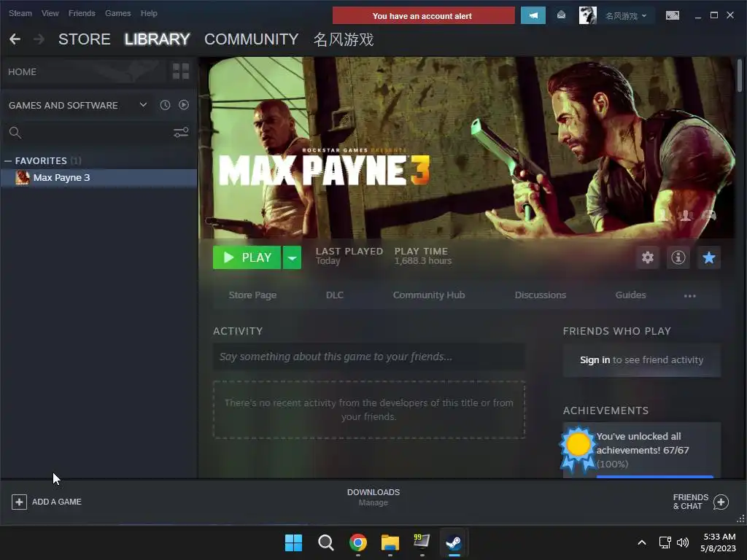This screenshot has width=747, height=560.
Task: Open the Discussions link
Action: (541, 295)
